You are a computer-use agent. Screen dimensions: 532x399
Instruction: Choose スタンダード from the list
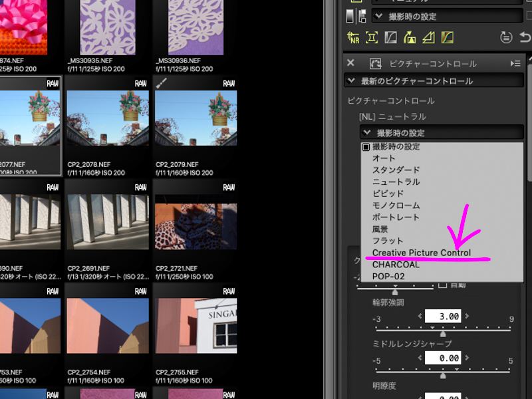442,170
